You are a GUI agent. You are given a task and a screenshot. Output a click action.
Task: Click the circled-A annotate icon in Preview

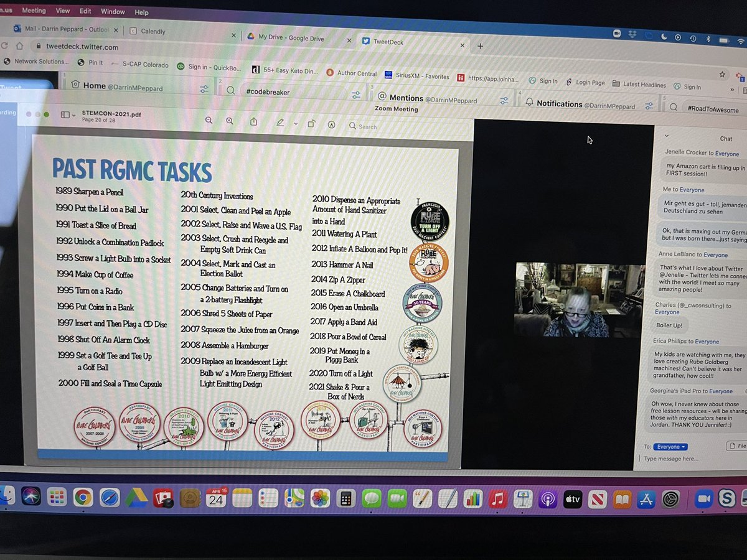tap(332, 124)
